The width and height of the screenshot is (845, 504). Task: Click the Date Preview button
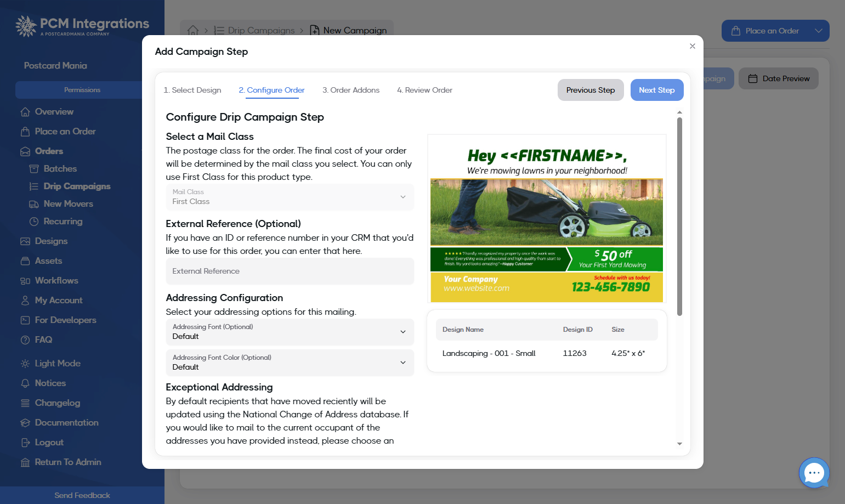click(779, 78)
